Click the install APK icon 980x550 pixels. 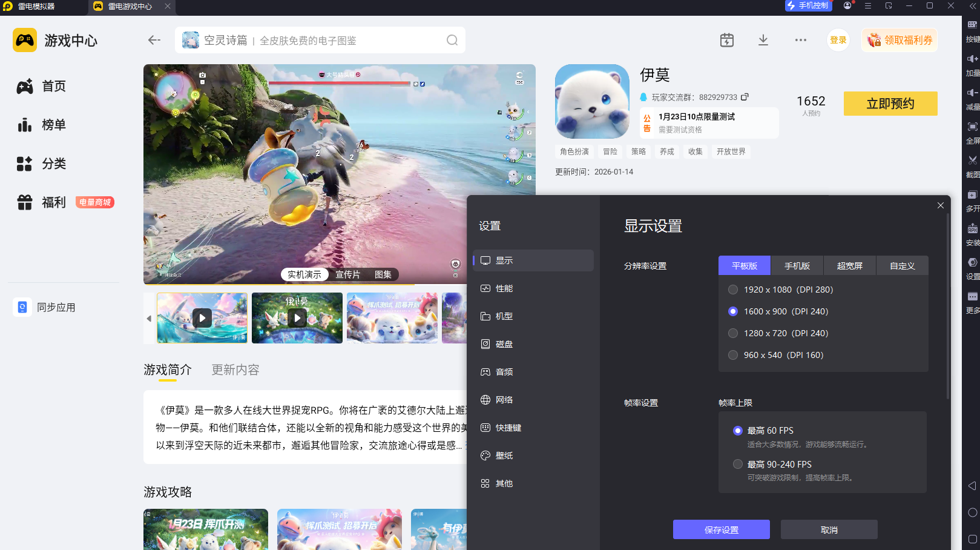click(x=972, y=228)
